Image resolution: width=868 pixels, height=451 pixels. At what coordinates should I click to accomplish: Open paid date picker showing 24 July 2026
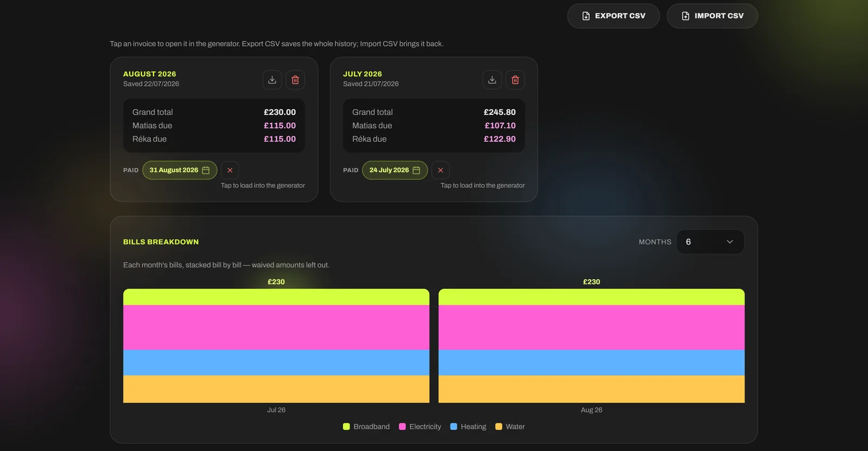[x=395, y=170]
